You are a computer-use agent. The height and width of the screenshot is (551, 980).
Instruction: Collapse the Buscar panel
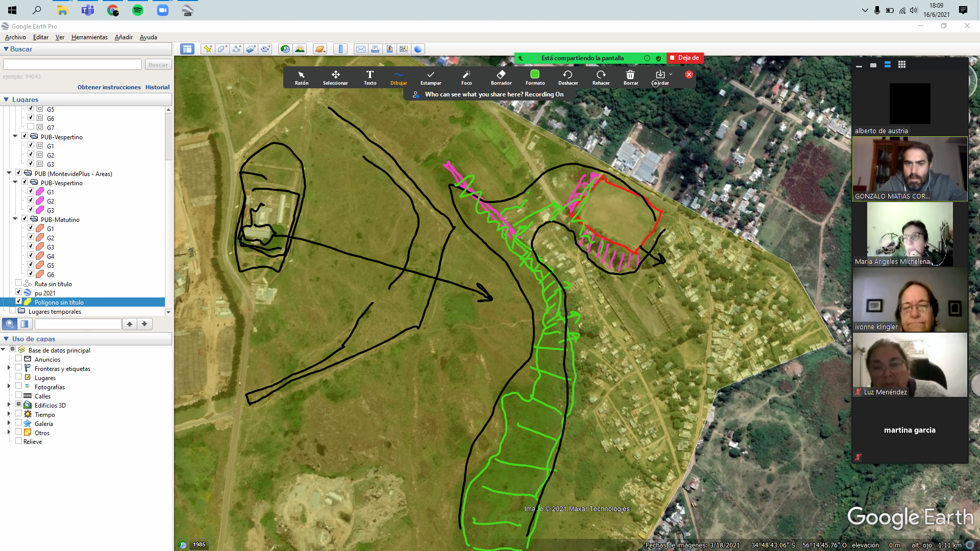pyautogui.click(x=6, y=49)
